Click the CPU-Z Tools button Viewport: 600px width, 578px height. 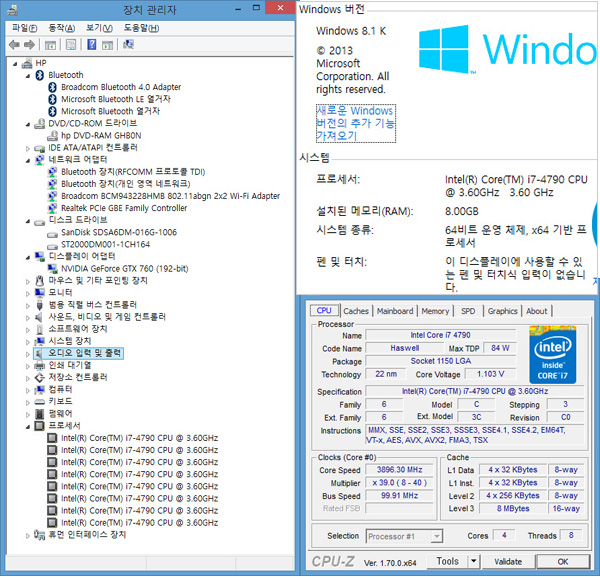click(447, 562)
